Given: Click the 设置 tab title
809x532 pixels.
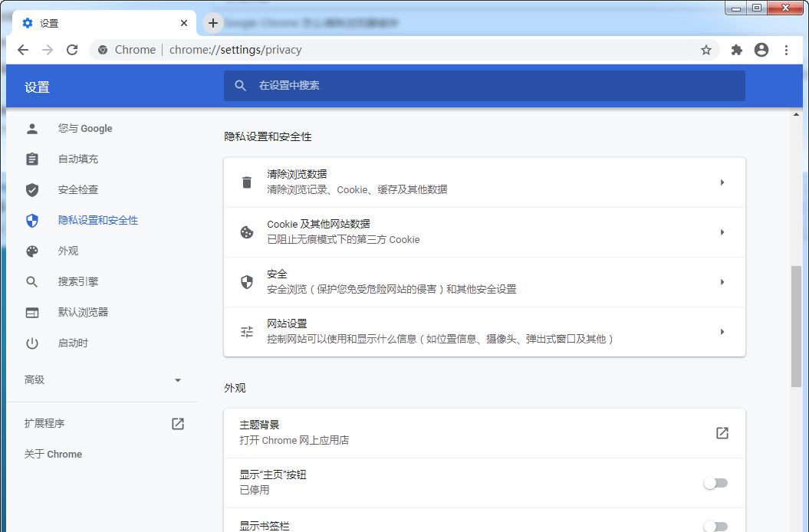Looking at the screenshot, I should pyautogui.click(x=49, y=23).
